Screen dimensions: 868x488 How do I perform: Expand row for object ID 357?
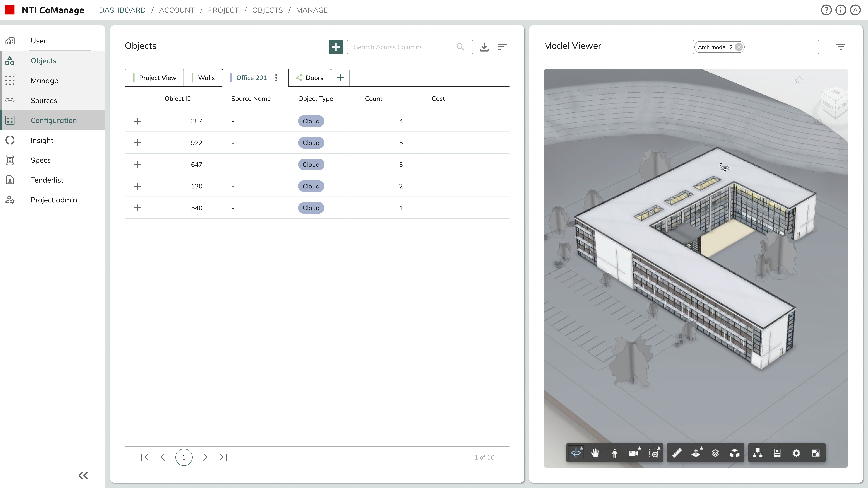(137, 121)
